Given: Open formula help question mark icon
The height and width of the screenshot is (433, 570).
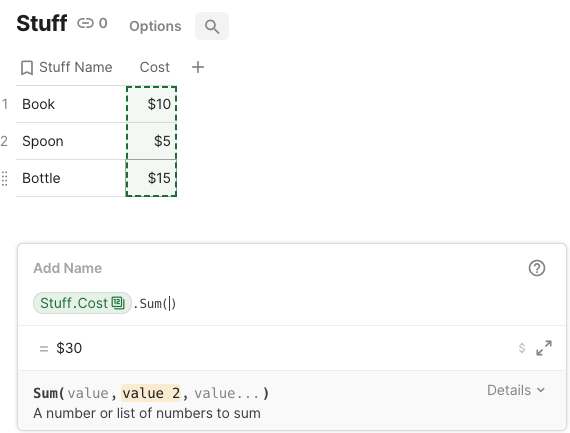Looking at the screenshot, I should click(537, 268).
